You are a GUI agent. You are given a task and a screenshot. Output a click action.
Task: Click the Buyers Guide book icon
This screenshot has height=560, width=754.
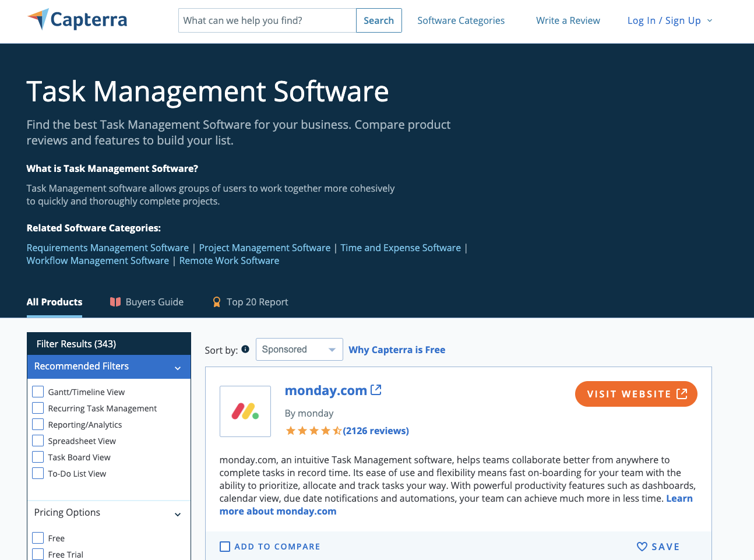click(x=115, y=302)
